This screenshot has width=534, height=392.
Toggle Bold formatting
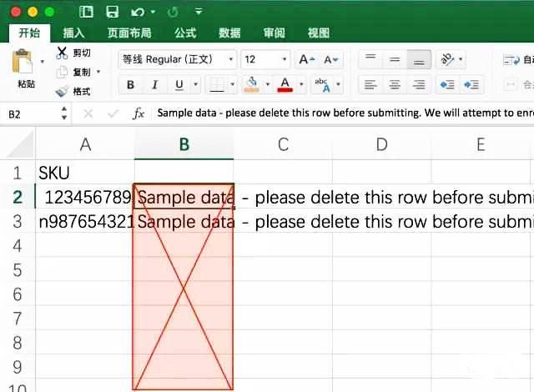coord(131,84)
